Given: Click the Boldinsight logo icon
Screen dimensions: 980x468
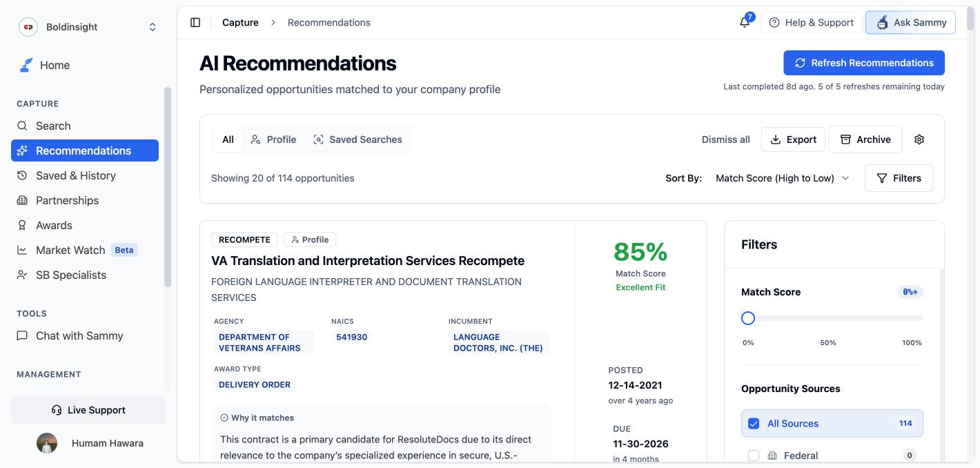Looking at the screenshot, I should pyautogui.click(x=28, y=27).
